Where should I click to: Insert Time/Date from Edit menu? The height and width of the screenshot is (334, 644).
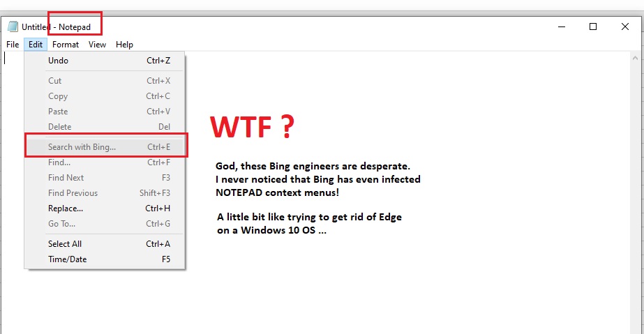[x=105, y=259]
